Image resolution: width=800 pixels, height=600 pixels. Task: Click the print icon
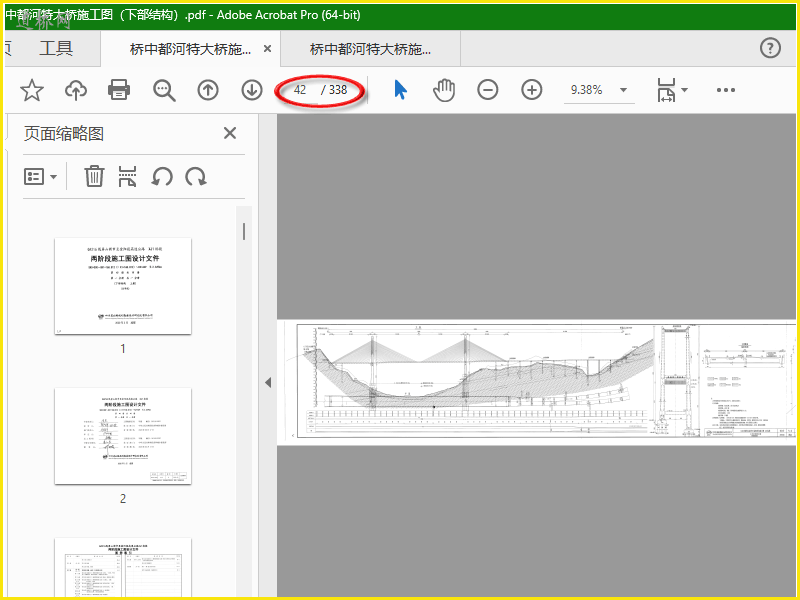119,90
